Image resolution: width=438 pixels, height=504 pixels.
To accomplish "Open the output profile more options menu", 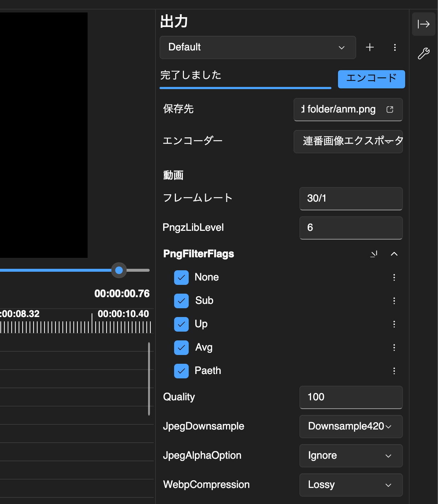I will pyautogui.click(x=395, y=47).
